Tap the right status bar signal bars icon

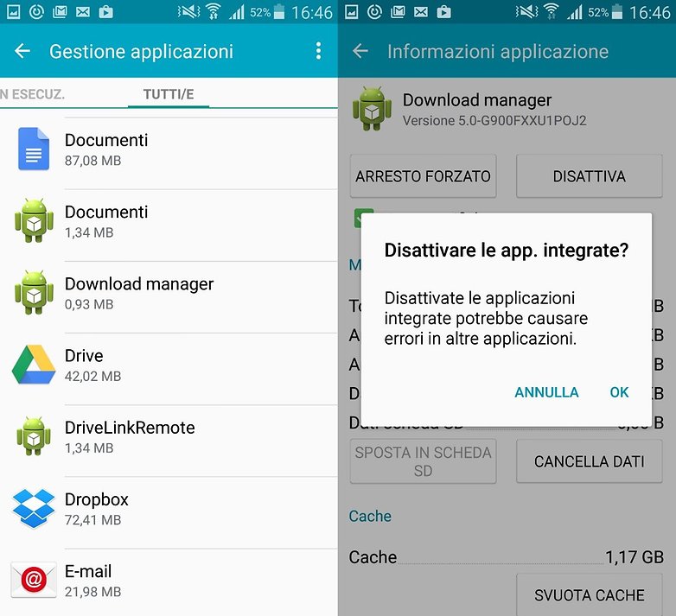tap(574, 12)
